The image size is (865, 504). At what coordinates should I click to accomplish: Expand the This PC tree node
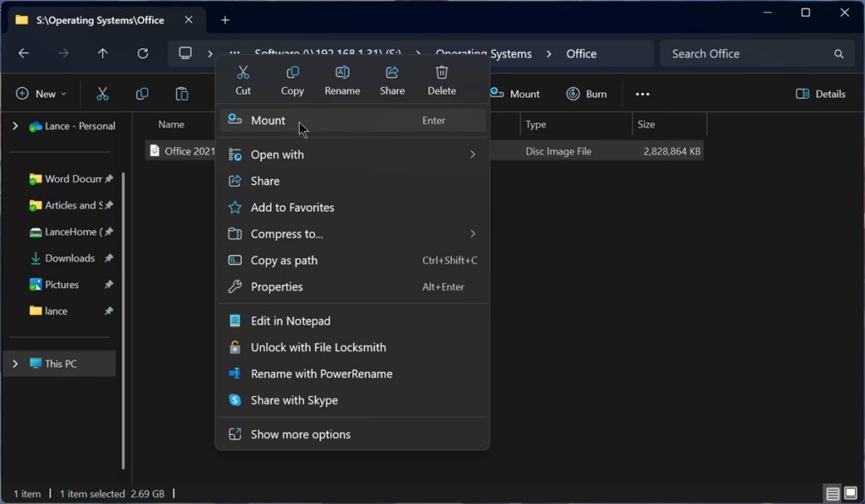tap(15, 364)
